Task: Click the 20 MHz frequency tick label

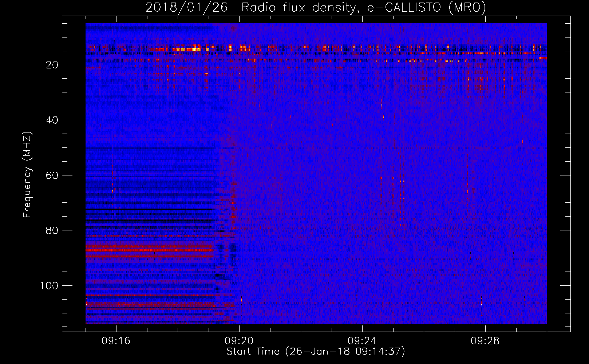Action: pyautogui.click(x=52, y=65)
